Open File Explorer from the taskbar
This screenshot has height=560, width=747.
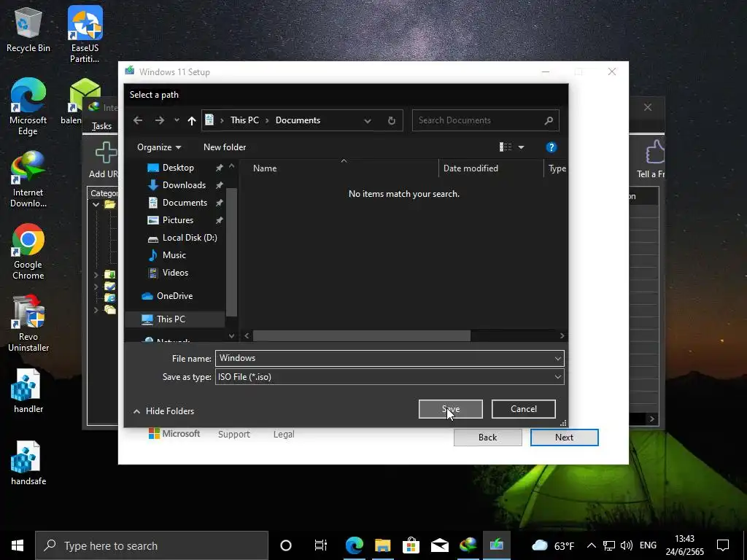[x=382, y=545]
